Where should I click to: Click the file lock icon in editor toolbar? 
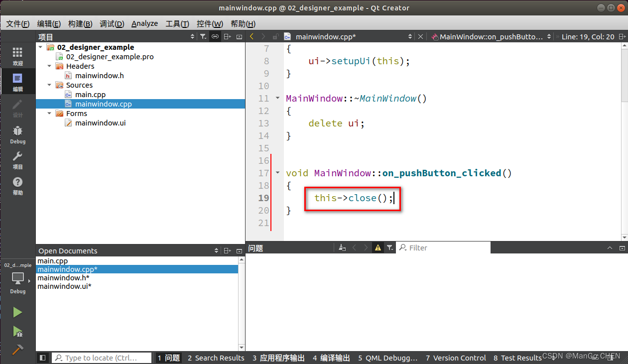[x=275, y=36]
